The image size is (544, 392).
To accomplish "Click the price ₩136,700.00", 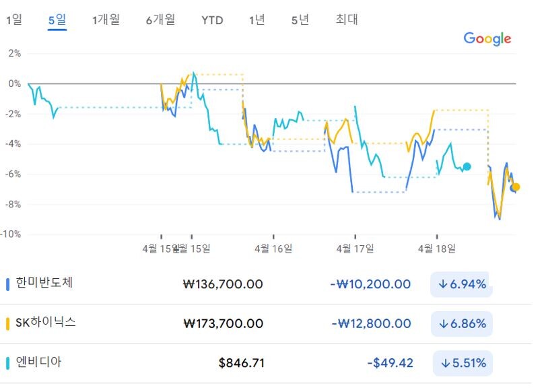I will (223, 284).
